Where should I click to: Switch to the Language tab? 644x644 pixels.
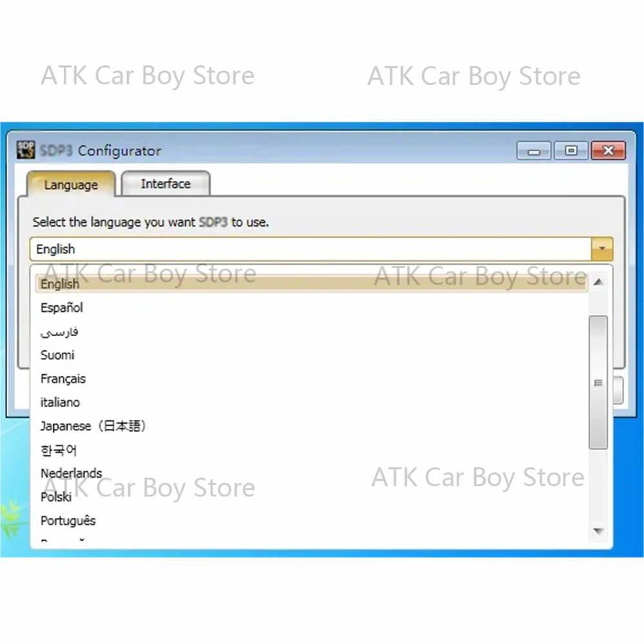click(x=71, y=184)
